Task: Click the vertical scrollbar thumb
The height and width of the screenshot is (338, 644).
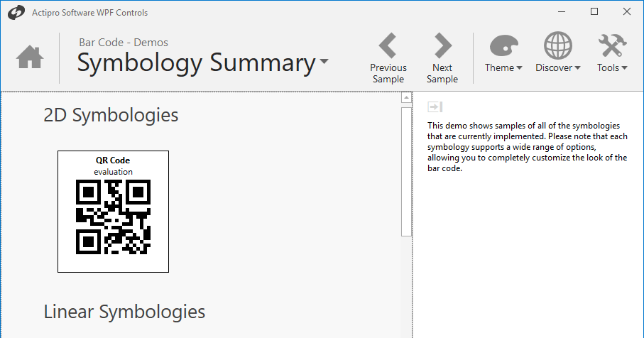Action: click(x=406, y=172)
